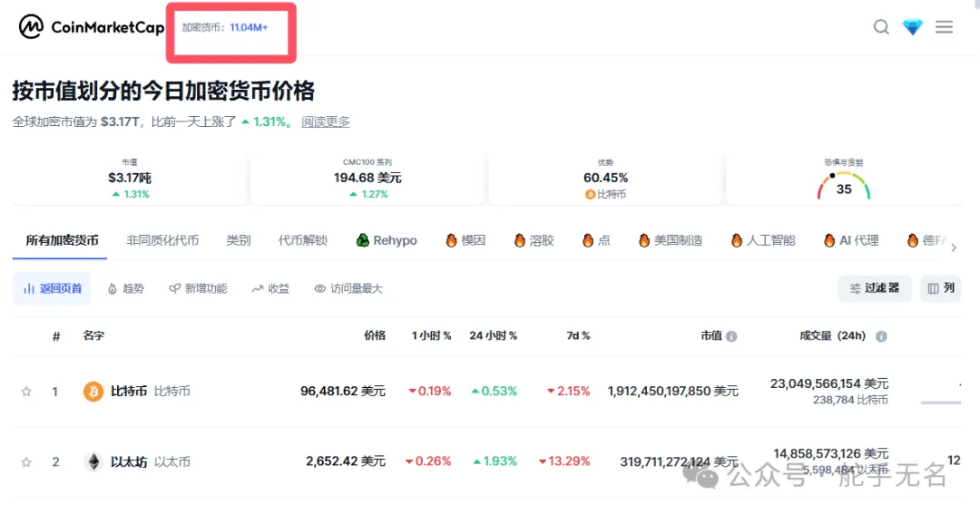The height and width of the screenshot is (514, 980).
Task: Open the 列 columns button
Action: point(941,288)
